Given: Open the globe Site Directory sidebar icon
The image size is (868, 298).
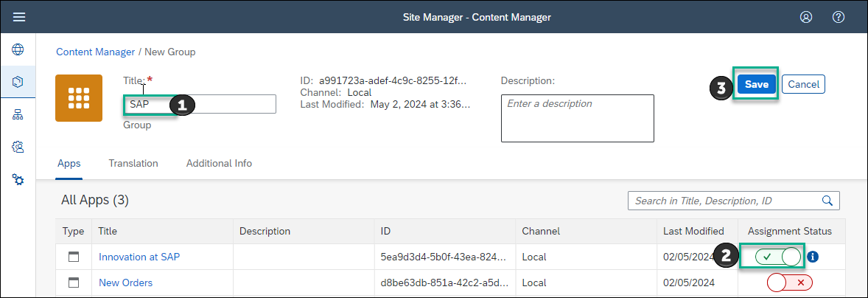Looking at the screenshot, I should point(18,50).
